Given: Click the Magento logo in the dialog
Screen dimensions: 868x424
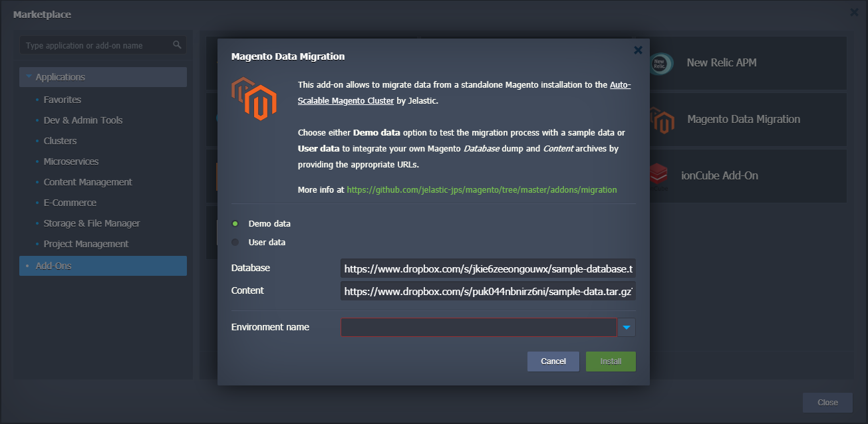Looking at the screenshot, I should click(x=254, y=98).
